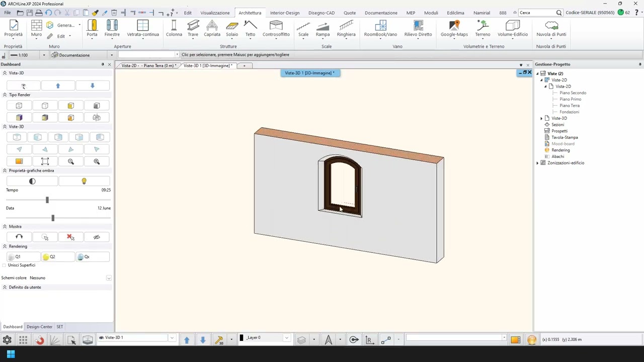The image size is (644, 362).
Task: Toggle the crossed-eye hide button in Mostra
Action: tap(97, 237)
